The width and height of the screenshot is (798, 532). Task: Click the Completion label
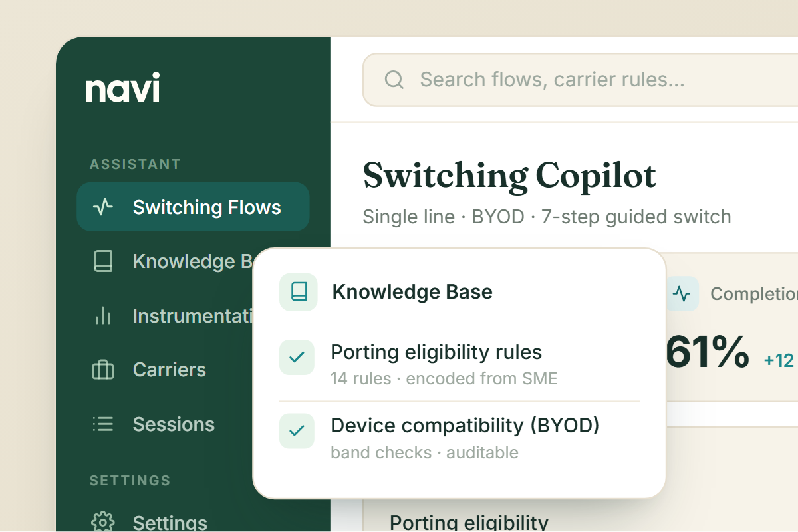(x=754, y=293)
